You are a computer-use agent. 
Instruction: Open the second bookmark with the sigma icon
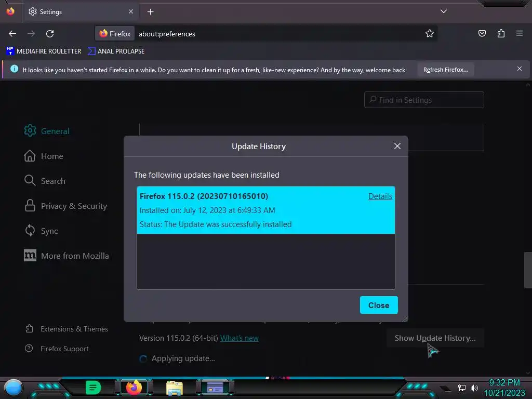click(116, 51)
